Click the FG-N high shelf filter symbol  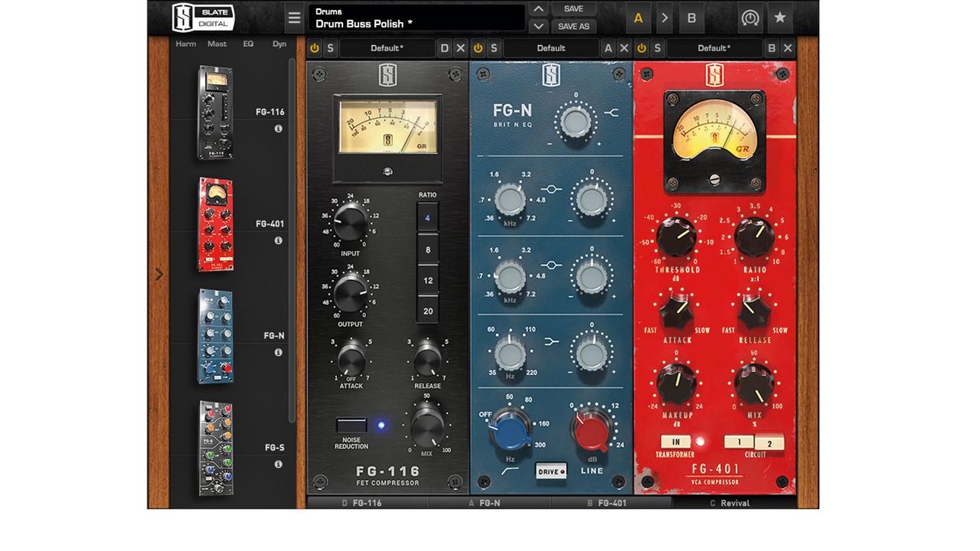[x=611, y=113]
